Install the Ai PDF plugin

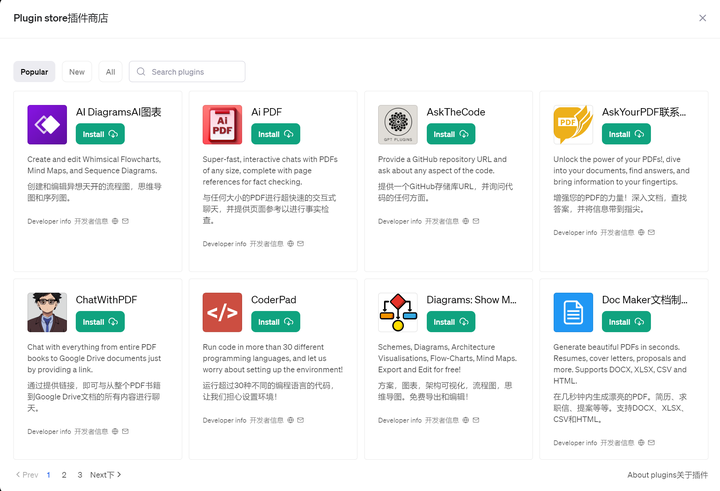click(x=276, y=134)
